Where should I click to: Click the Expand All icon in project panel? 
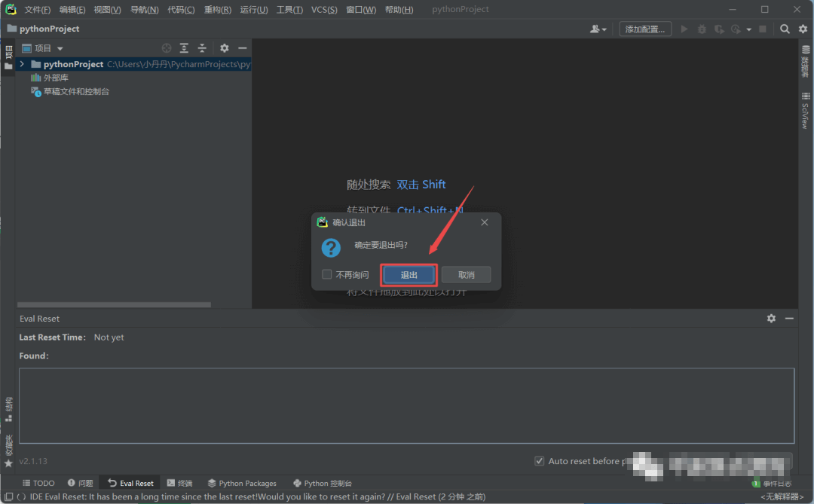click(184, 48)
